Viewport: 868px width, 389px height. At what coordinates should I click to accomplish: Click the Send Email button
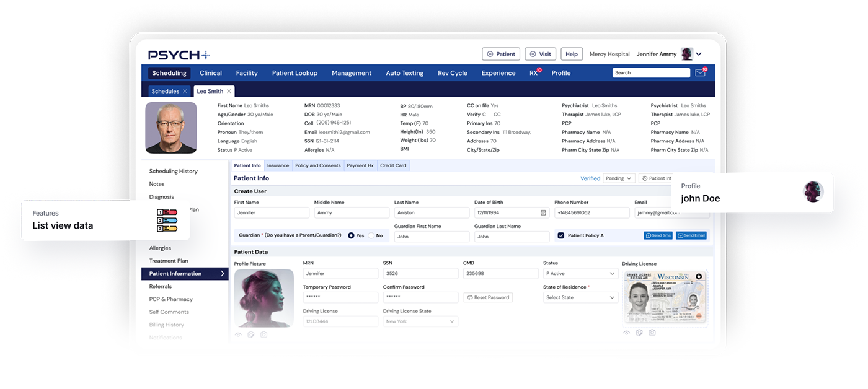(x=691, y=235)
